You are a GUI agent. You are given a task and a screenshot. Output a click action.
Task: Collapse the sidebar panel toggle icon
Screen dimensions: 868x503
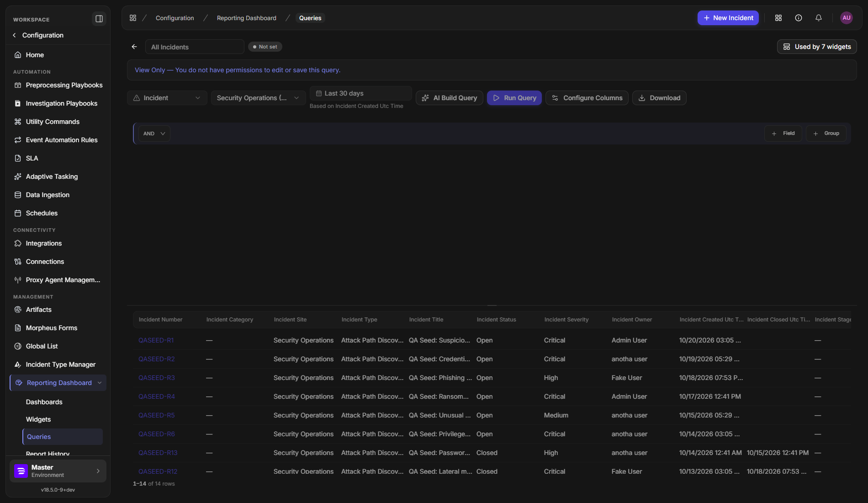99,19
